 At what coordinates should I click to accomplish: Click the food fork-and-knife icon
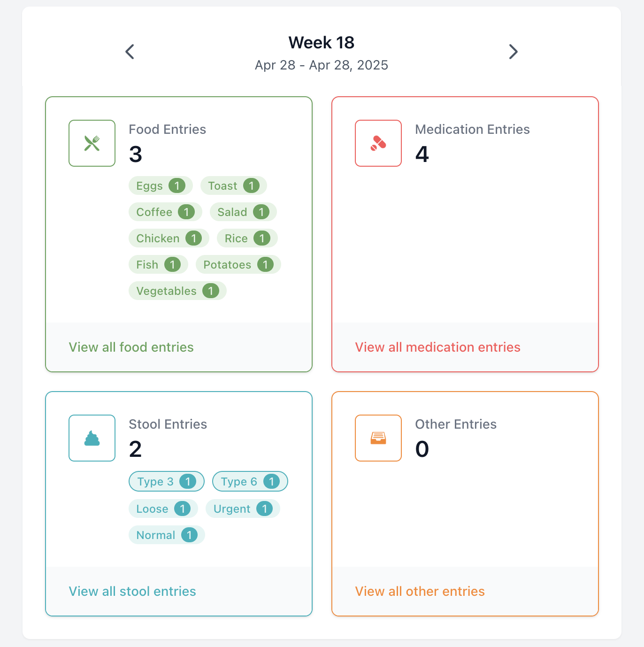coord(92,143)
